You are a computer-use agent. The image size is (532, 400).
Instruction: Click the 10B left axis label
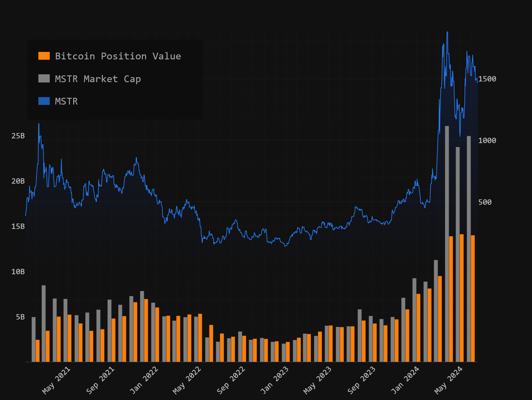tap(18, 272)
